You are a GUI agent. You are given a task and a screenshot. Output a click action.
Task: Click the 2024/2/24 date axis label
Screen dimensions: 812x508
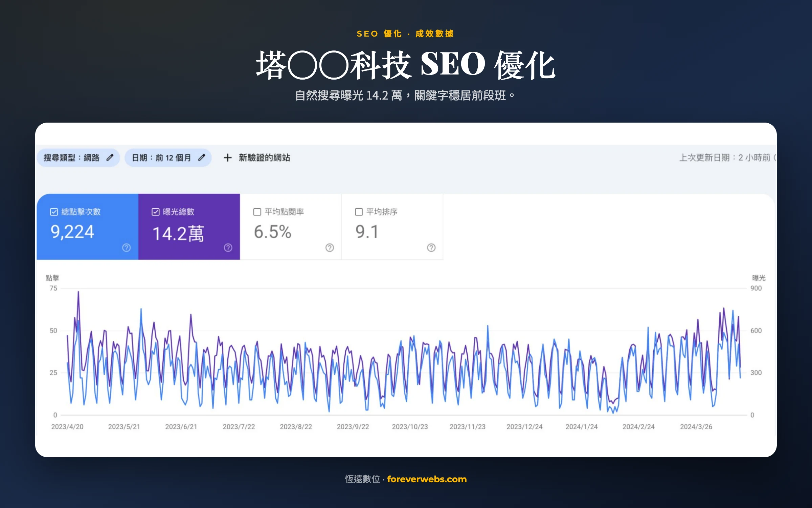click(638, 427)
